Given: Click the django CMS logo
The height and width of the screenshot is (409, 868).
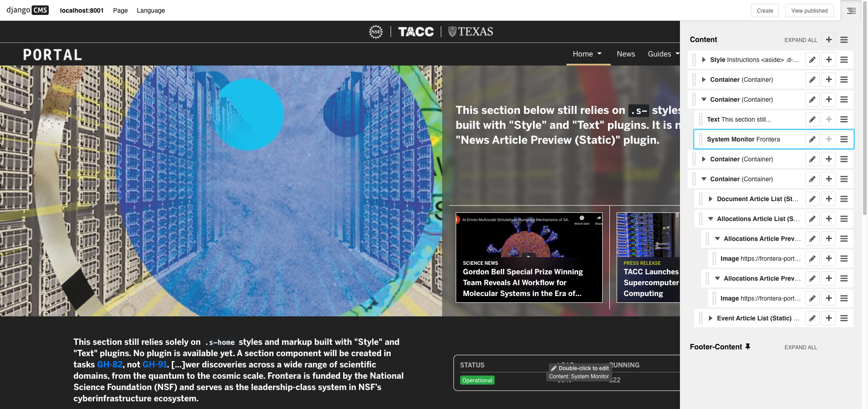Looking at the screenshot, I should [28, 10].
